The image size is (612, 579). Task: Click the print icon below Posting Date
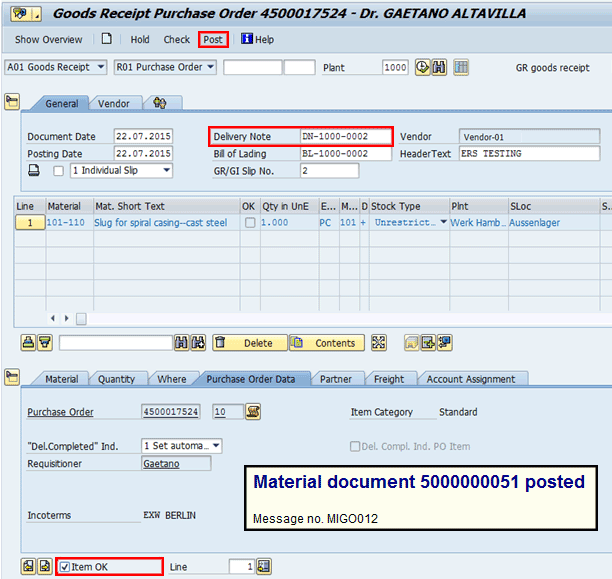(34, 171)
